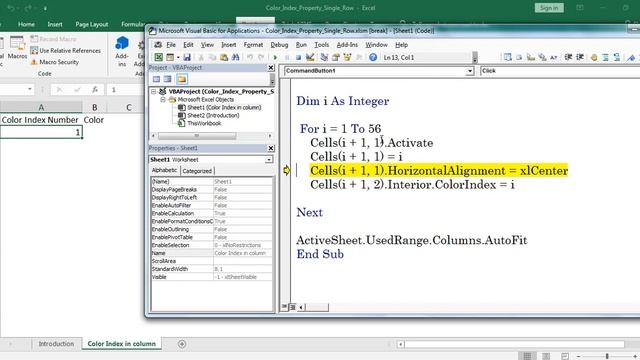Add a new sheet with plus icon
The width and height of the screenshot is (640, 360).
(182, 344)
